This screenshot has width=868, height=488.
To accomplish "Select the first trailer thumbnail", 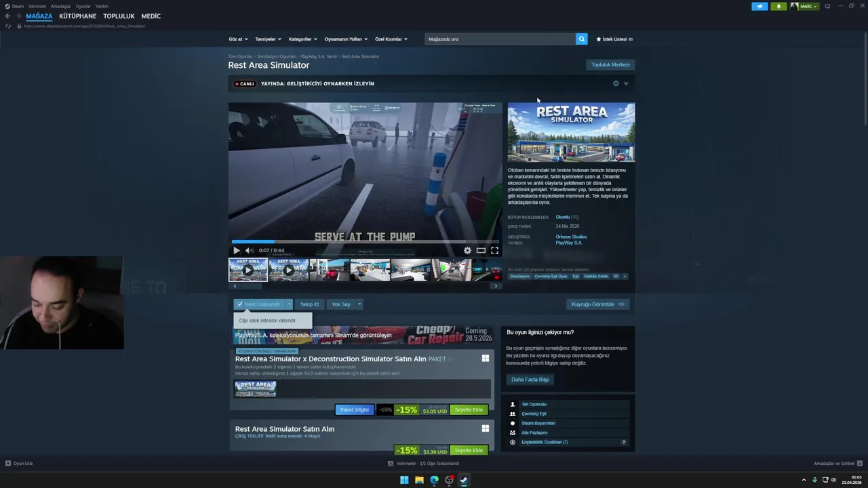I will 248,270.
